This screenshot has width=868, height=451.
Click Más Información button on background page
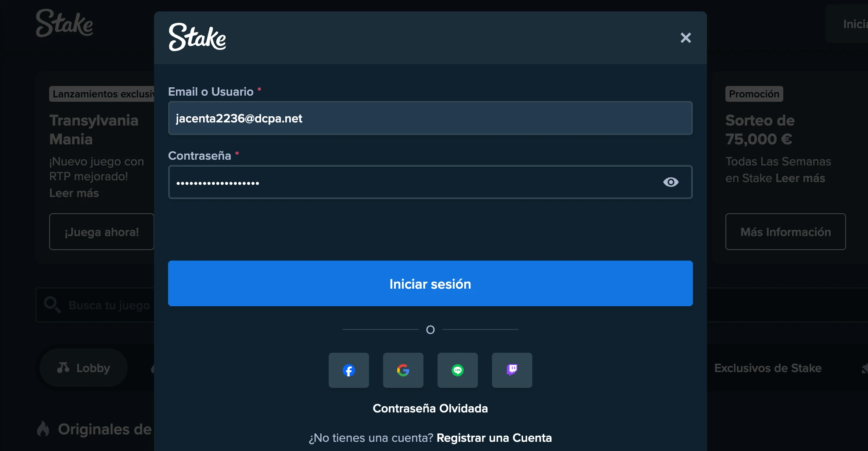[786, 232]
